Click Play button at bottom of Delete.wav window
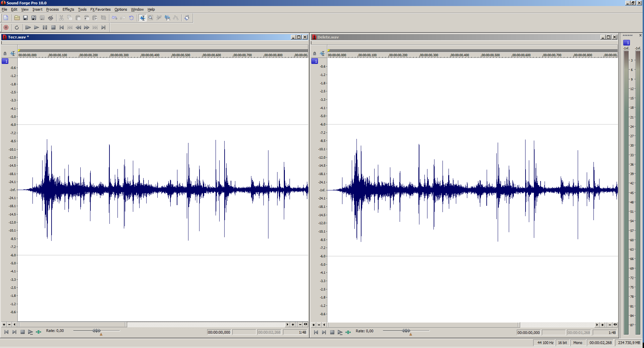The width and height of the screenshot is (644, 348). pos(340,332)
